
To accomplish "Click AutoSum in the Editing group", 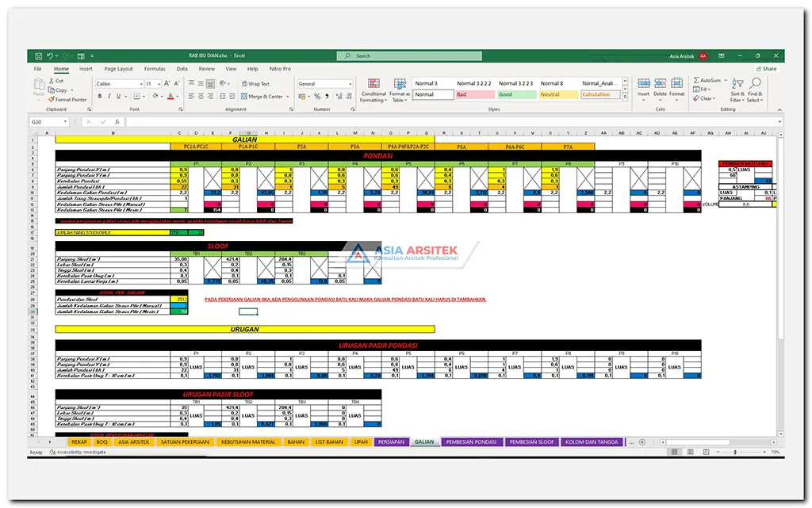I will coord(707,80).
